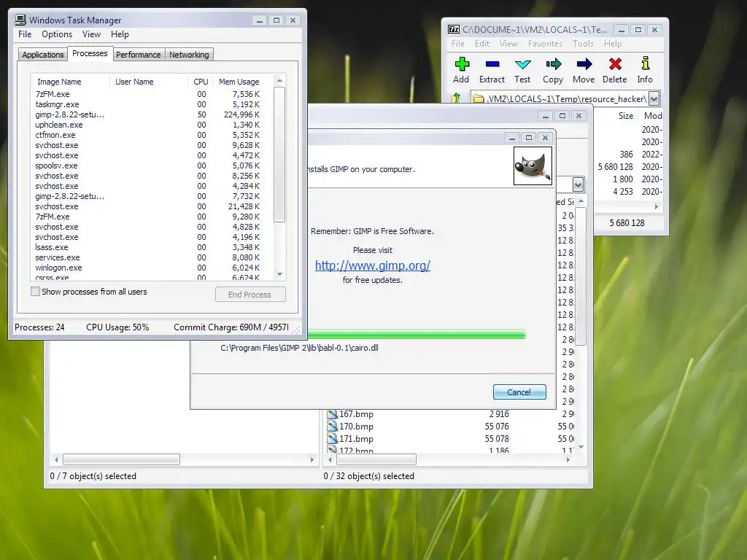This screenshot has width=747, height=560.
Task: Switch to the Performance tab
Action: pos(138,54)
